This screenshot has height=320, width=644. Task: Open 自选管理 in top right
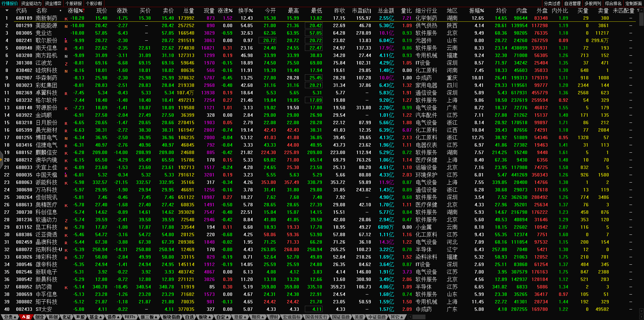point(573,3)
